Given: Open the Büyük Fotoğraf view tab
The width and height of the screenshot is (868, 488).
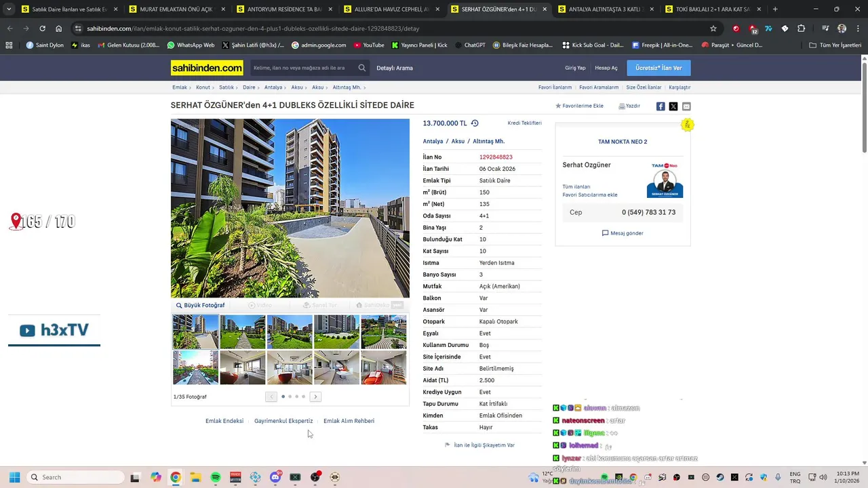Looking at the screenshot, I should 200,305.
